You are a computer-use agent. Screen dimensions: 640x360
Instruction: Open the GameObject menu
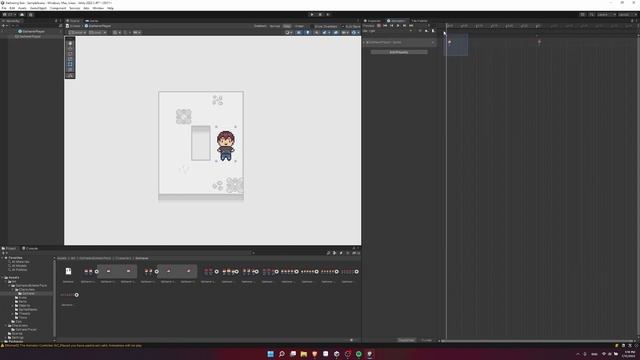38,8
